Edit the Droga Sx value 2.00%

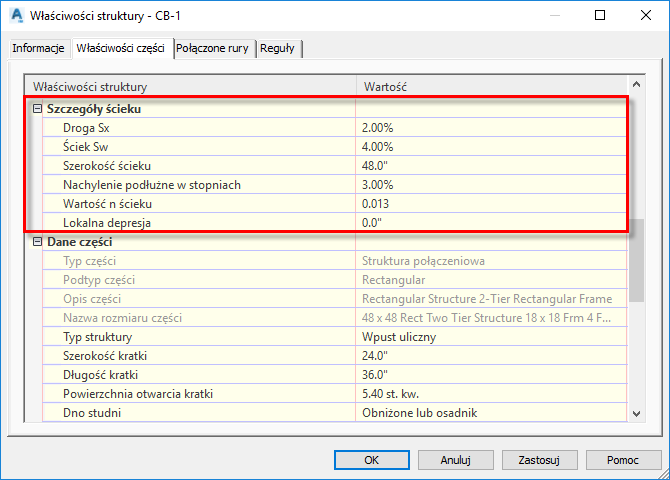491,128
